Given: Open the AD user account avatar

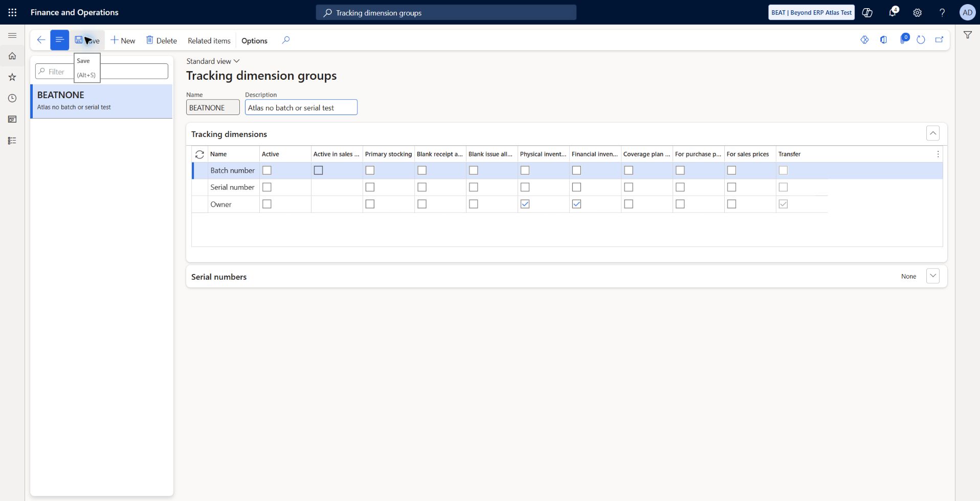Looking at the screenshot, I should [x=967, y=12].
